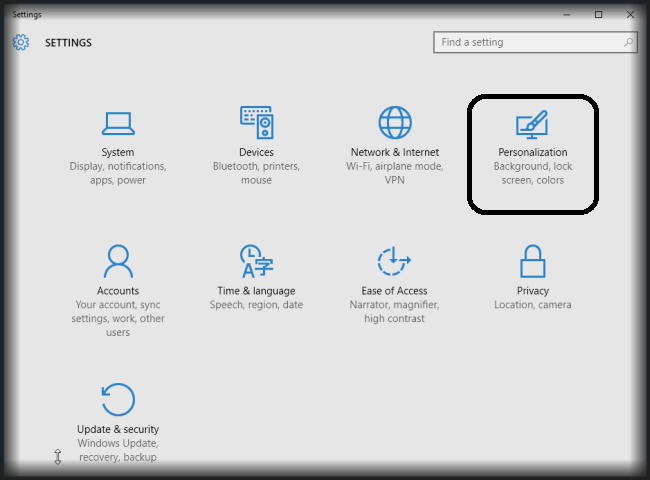Open the Time & language clock icon
The image size is (650, 480).
click(x=257, y=261)
